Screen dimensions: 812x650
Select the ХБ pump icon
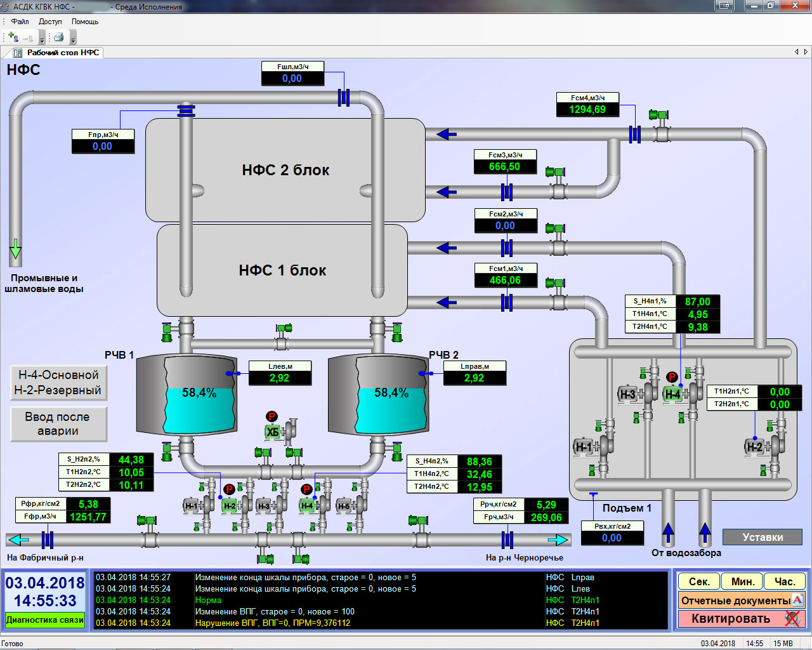[x=273, y=432]
